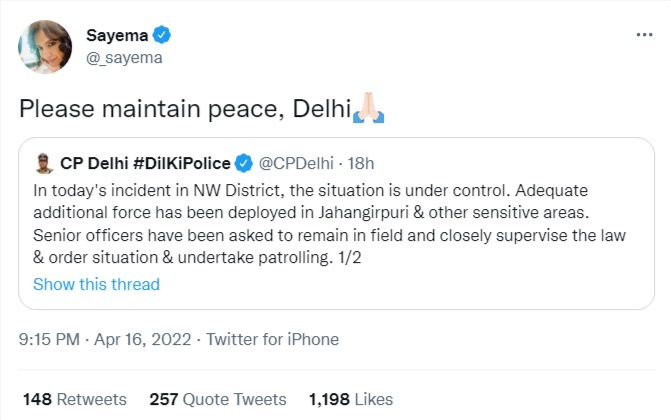
Task: View the 148 Retweets list
Action: coord(75,399)
